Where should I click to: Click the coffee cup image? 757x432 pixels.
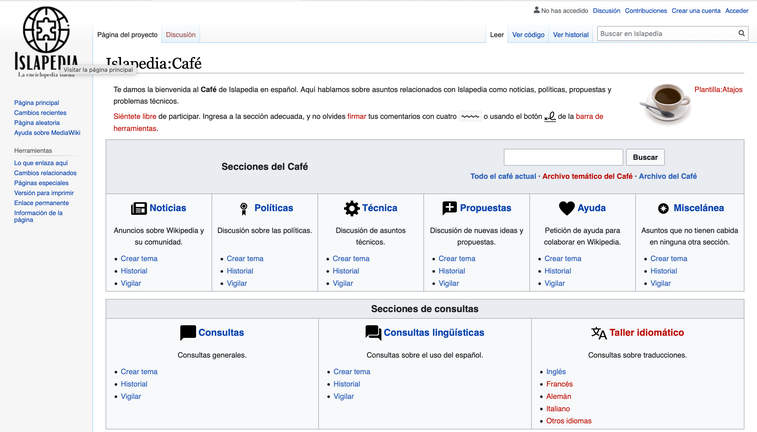coord(665,101)
